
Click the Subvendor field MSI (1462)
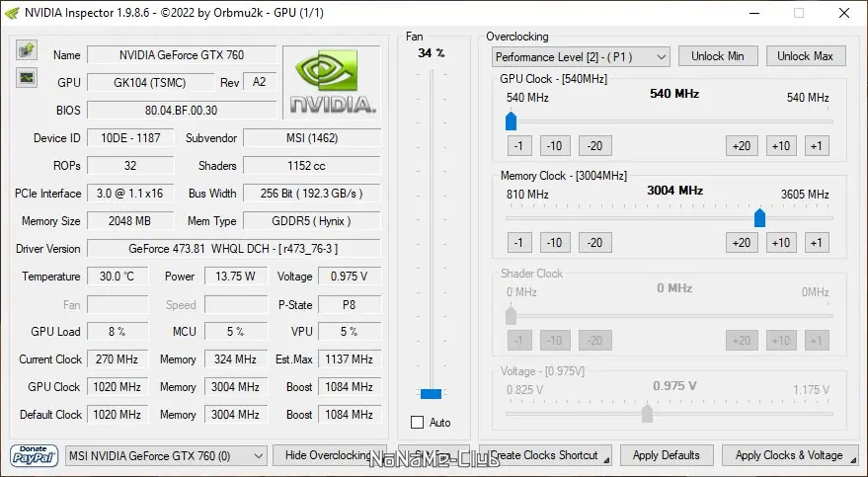pos(312,138)
